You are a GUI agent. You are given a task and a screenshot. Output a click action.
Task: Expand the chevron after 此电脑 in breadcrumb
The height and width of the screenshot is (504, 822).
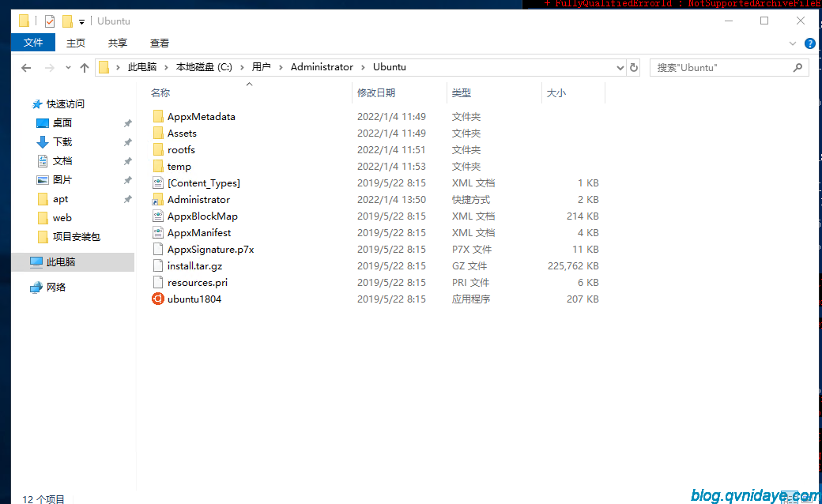coord(166,67)
